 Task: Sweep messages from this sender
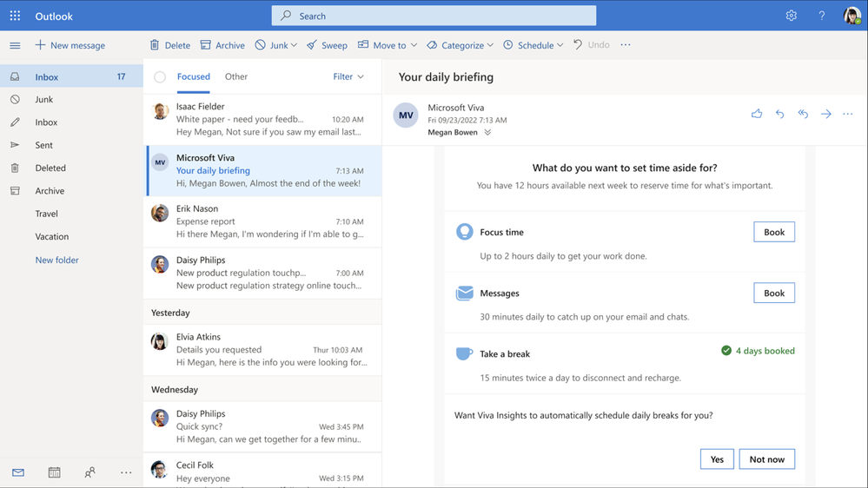[x=328, y=45]
